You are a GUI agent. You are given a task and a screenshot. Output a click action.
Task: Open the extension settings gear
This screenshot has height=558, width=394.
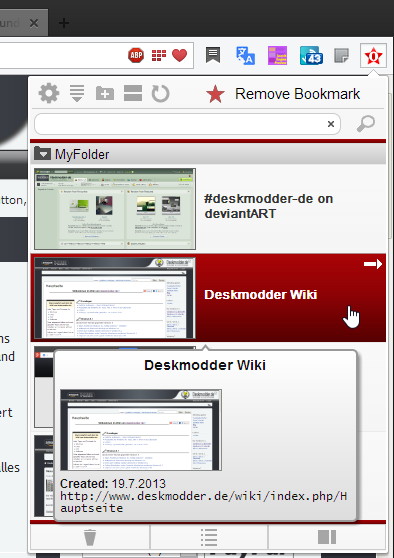click(48, 94)
